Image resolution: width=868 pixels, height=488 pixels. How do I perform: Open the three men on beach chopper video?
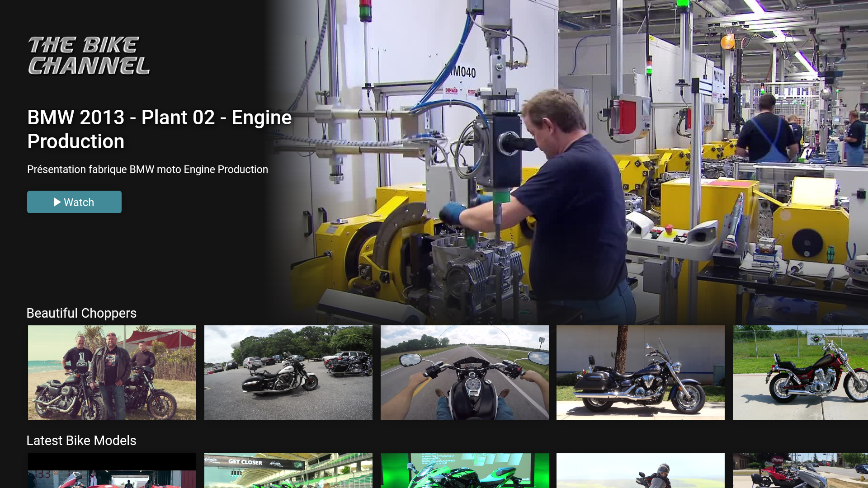pos(112,373)
